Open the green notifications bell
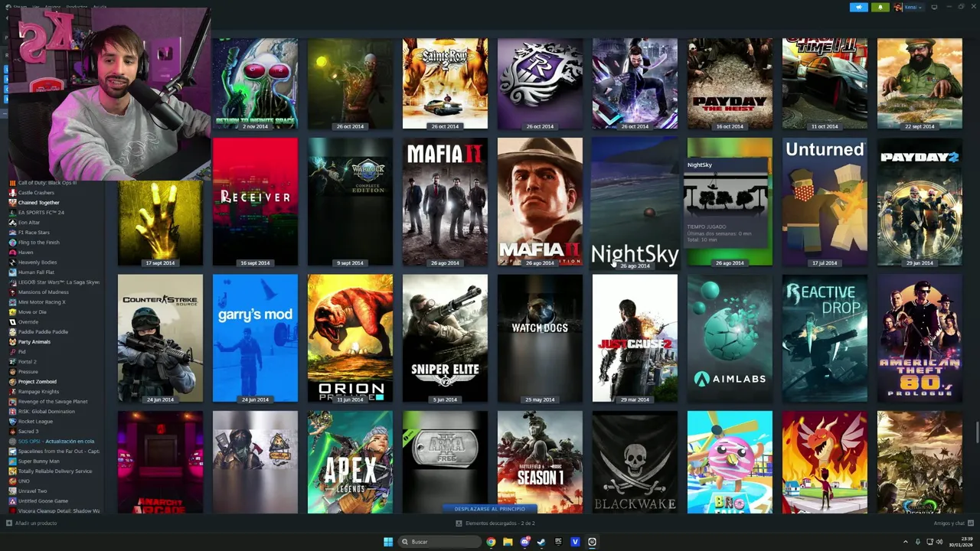 coord(880,7)
